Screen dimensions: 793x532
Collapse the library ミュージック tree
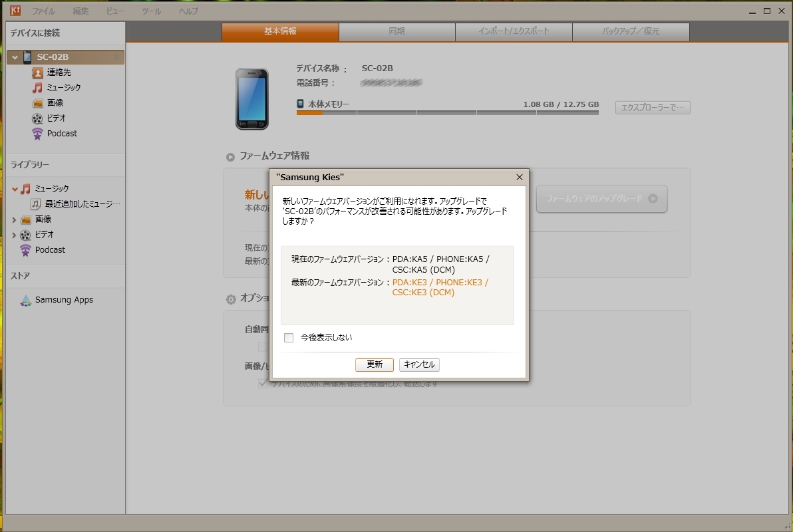[15, 189]
